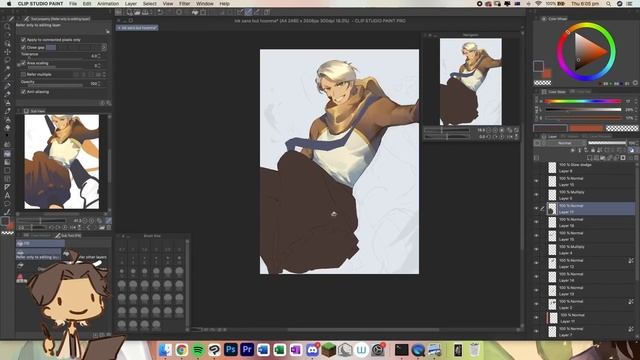640x360 pixels.
Task: Toggle the Area scaling checkbox
Action: click(x=23, y=63)
